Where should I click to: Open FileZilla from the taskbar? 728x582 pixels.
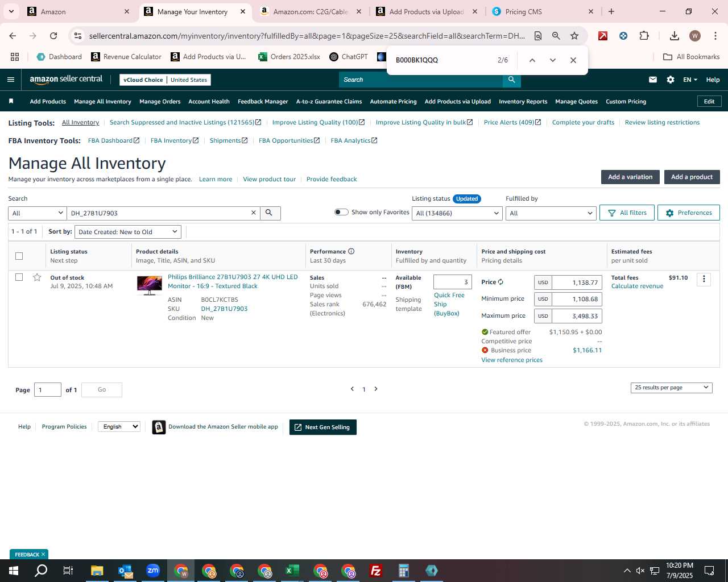[x=376, y=571]
